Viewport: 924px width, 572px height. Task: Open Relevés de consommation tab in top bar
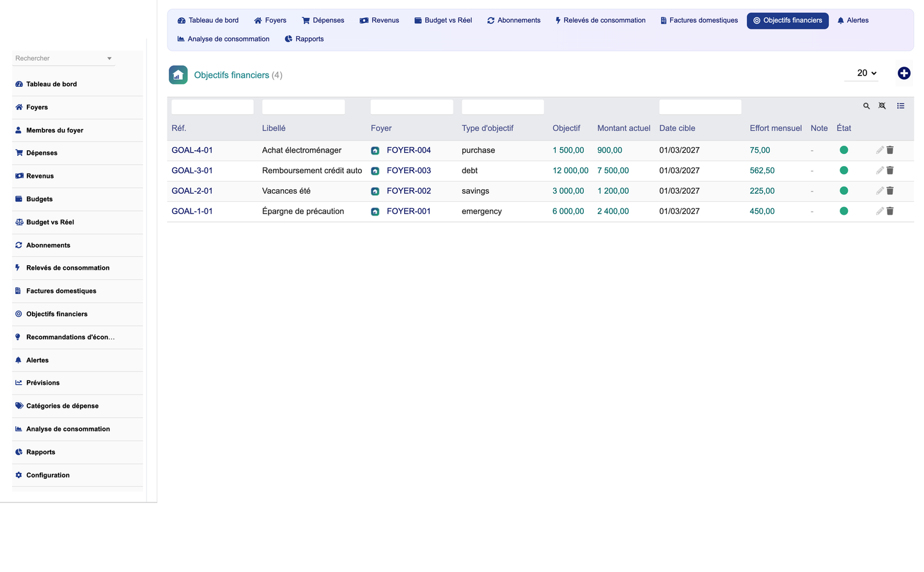pyautogui.click(x=600, y=20)
